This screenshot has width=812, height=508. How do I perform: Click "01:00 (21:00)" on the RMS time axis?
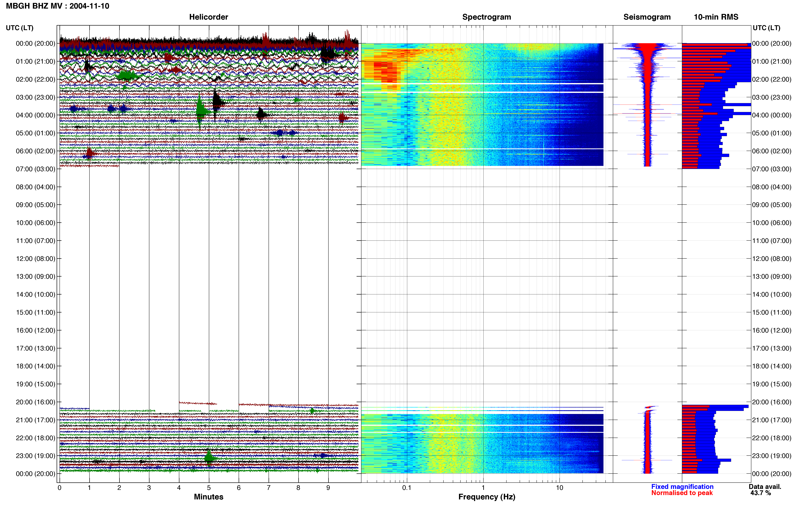[x=772, y=61]
